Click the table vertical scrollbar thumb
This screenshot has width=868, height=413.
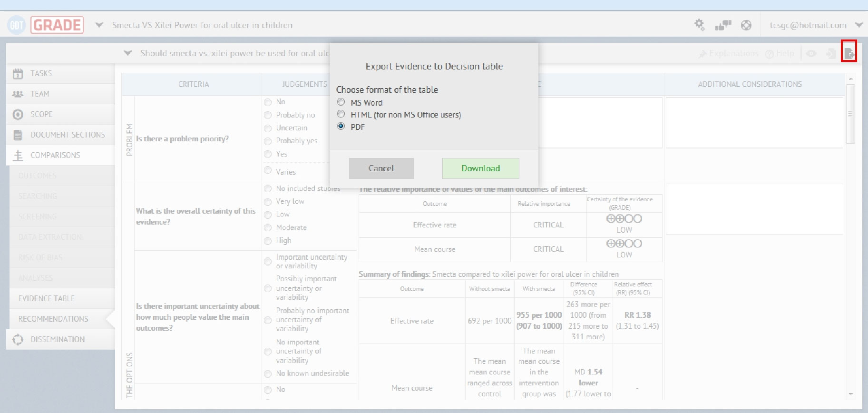pos(850,114)
